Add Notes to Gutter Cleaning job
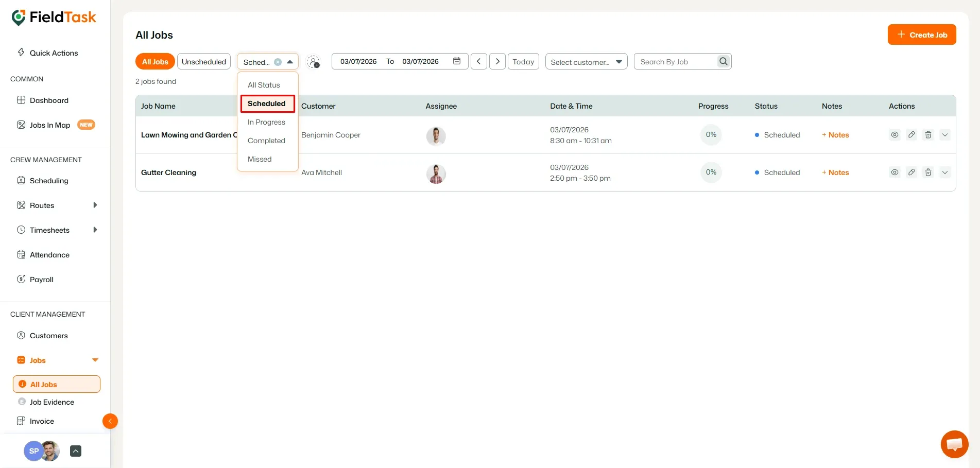This screenshot has height=468, width=980. point(835,172)
